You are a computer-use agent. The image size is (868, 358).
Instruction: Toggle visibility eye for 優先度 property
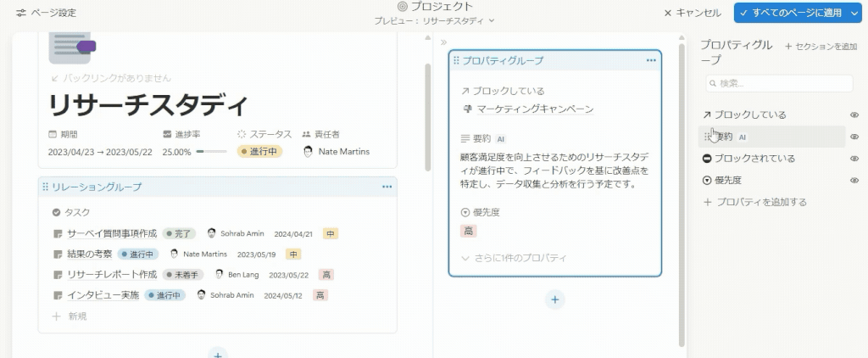coord(854,180)
